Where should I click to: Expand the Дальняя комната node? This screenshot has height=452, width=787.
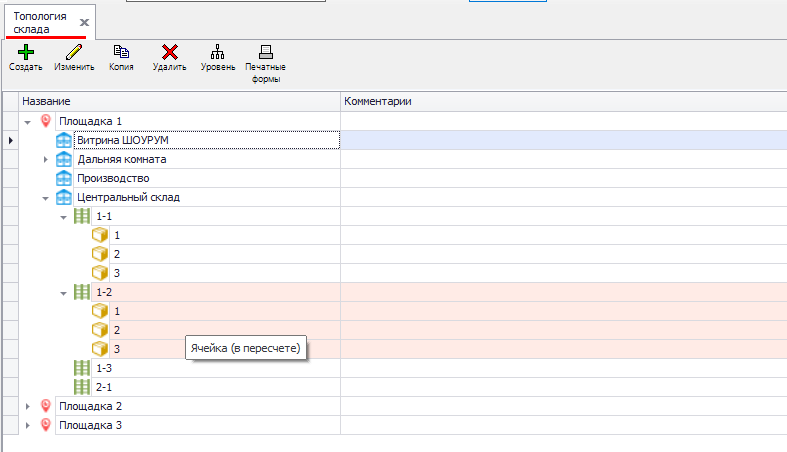[46, 160]
